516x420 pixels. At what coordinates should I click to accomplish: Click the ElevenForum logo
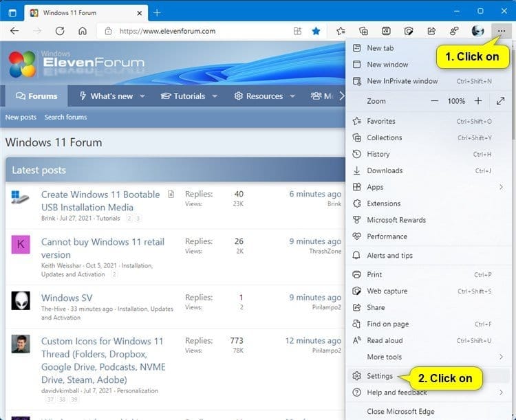pyautogui.click(x=76, y=63)
